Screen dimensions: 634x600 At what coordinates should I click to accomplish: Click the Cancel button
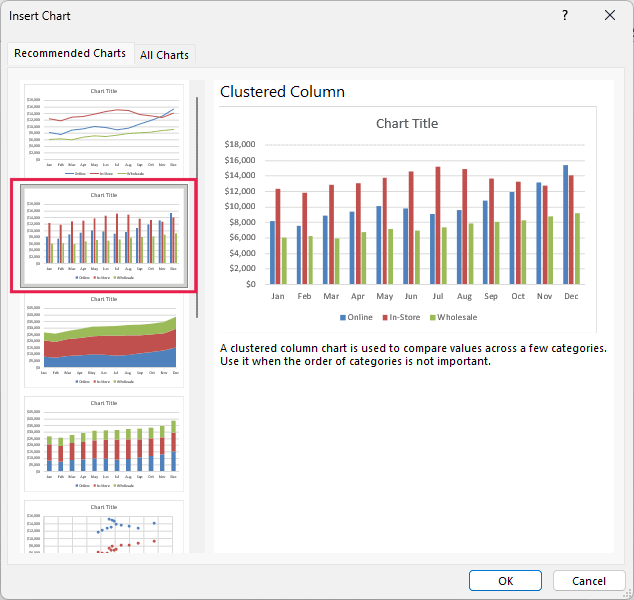coord(589,581)
